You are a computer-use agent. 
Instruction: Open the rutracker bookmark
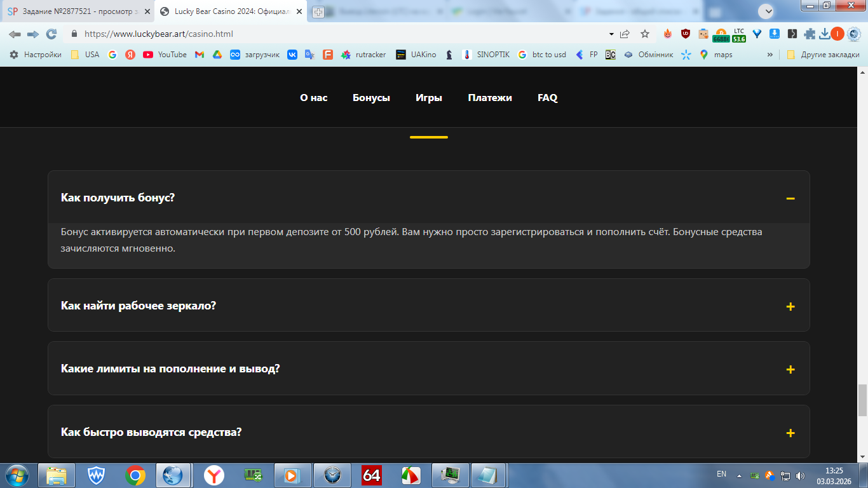(x=363, y=55)
